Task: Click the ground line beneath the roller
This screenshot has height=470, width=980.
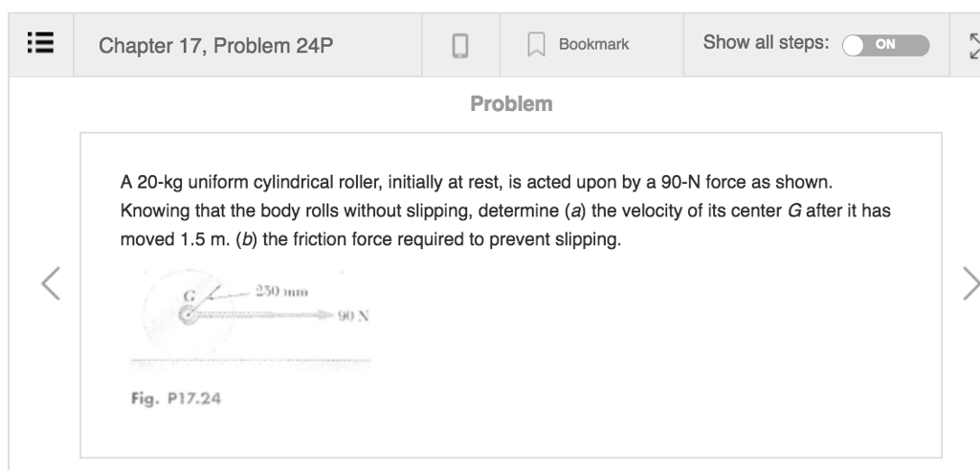Action: pos(250,361)
